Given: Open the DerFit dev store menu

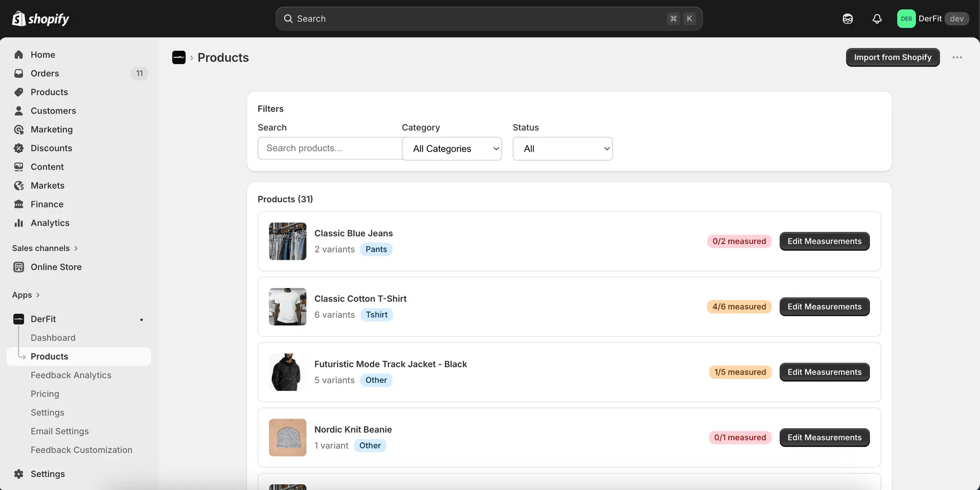Looking at the screenshot, I should pyautogui.click(x=933, y=19).
